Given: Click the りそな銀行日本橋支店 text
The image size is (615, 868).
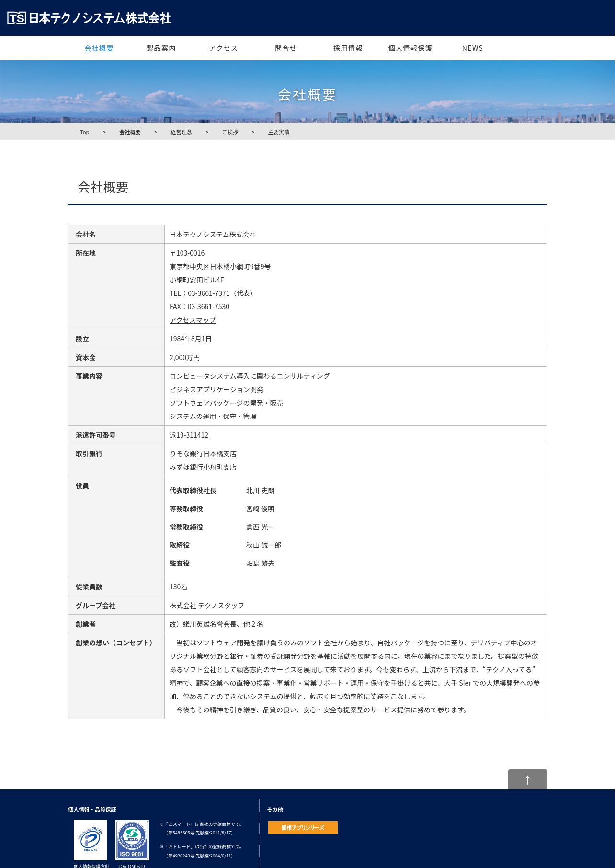Looking at the screenshot, I should tap(203, 454).
